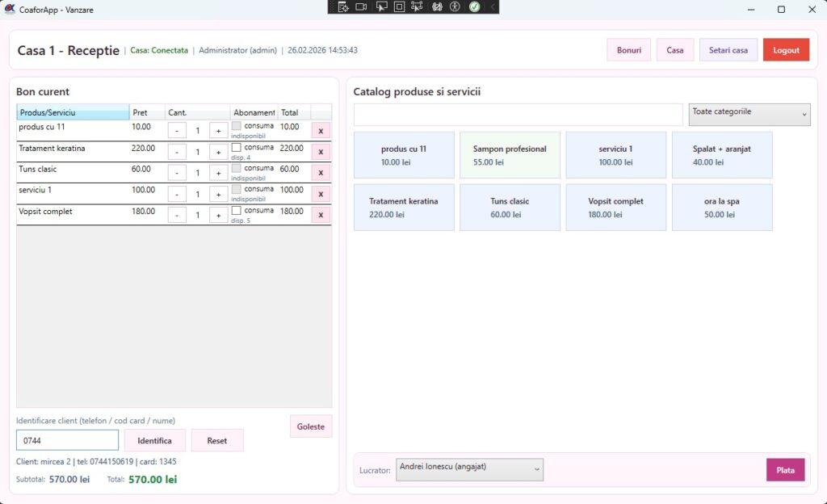Click the catalog search field
Image resolution: width=827 pixels, height=504 pixels.
518,115
